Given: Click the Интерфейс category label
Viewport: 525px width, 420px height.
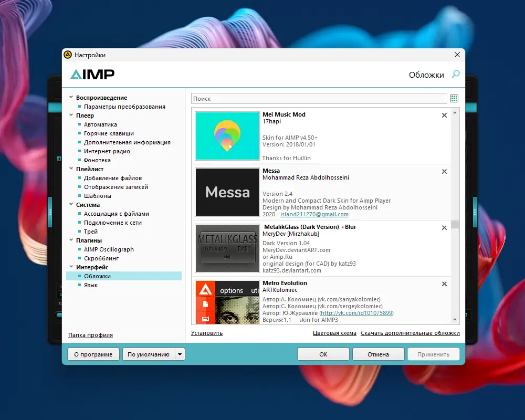Looking at the screenshot, I should tap(92, 267).
